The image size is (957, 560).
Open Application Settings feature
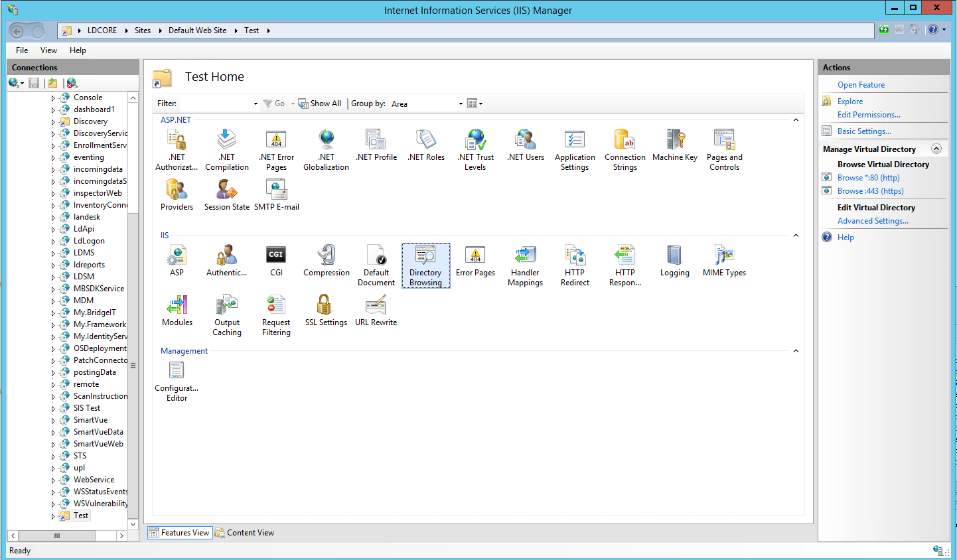coord(575,150)
